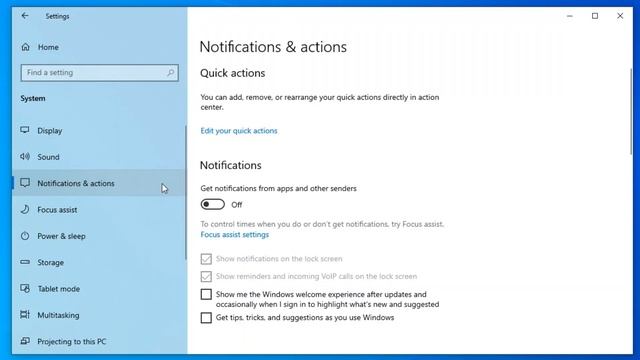Maximize the Settings window
This screenshot has width=640, height=360.
(595, 16)
